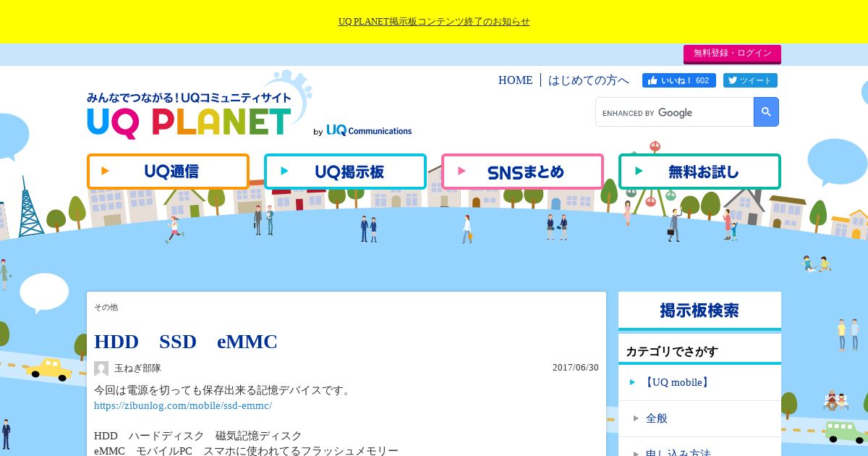
Task: Click the pink arrow in the SNSまとめ tab
Action: (x=462, y=172)
